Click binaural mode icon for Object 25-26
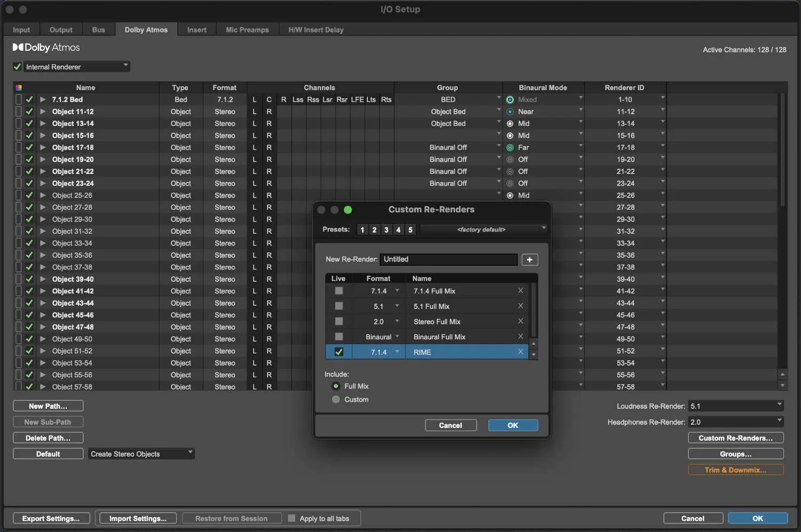Screen dimensions: 801x532 (x=510, y=195)
